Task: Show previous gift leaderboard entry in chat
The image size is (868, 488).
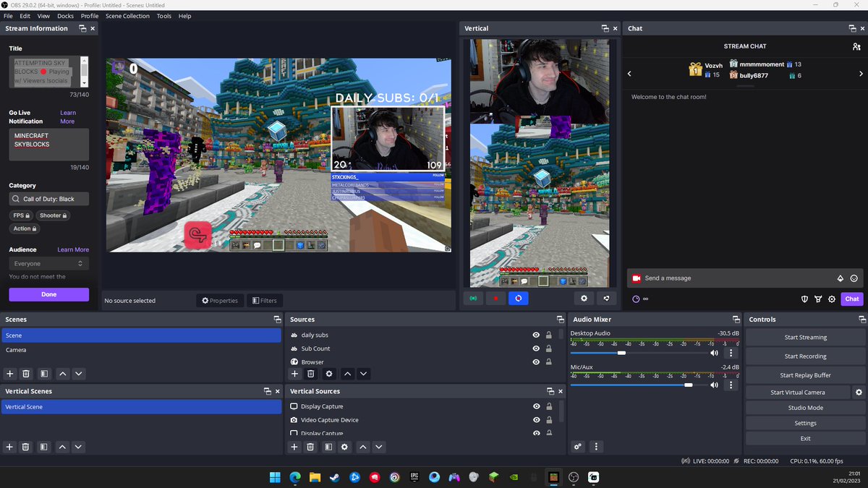Action: click(x=629, y=74)
